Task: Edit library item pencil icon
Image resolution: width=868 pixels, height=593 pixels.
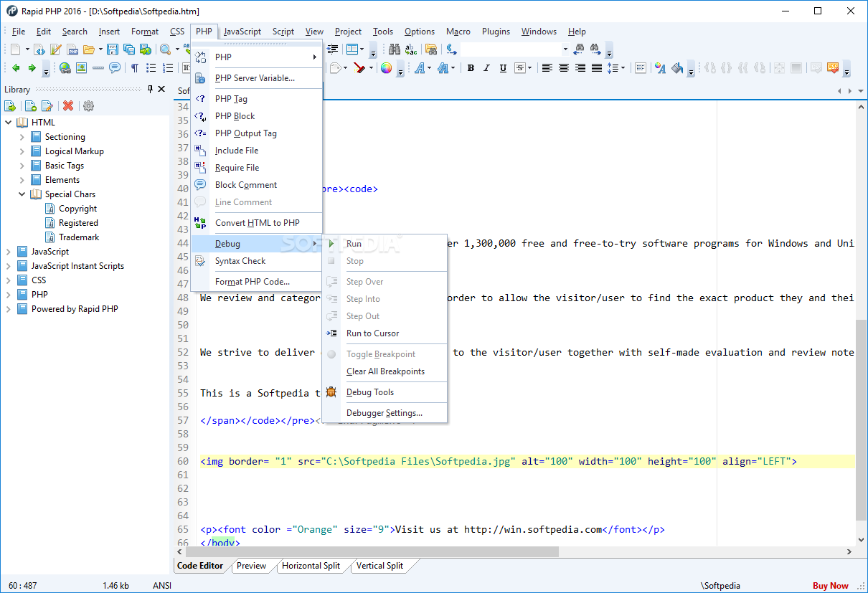Action: [x=47, y=106]
